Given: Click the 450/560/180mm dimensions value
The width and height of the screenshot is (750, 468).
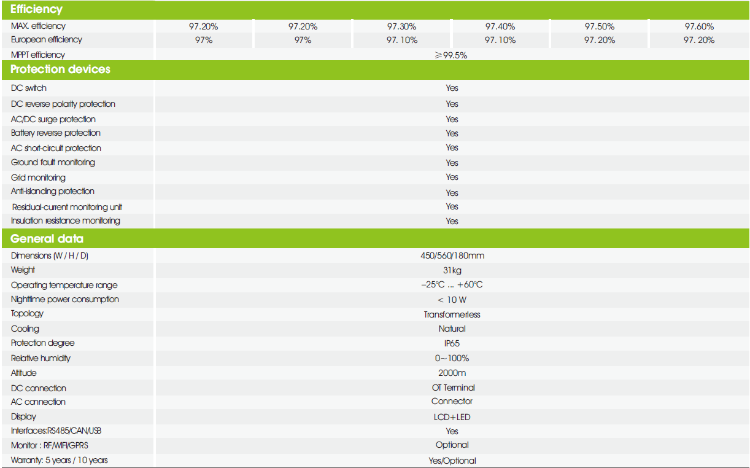Looking at the screenshot, I should coord(451,256).
